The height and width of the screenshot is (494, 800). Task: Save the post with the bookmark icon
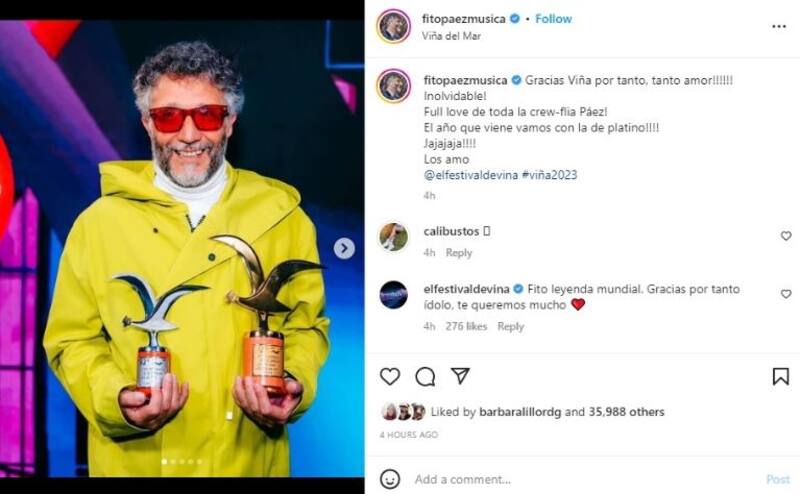coord(780,376)
